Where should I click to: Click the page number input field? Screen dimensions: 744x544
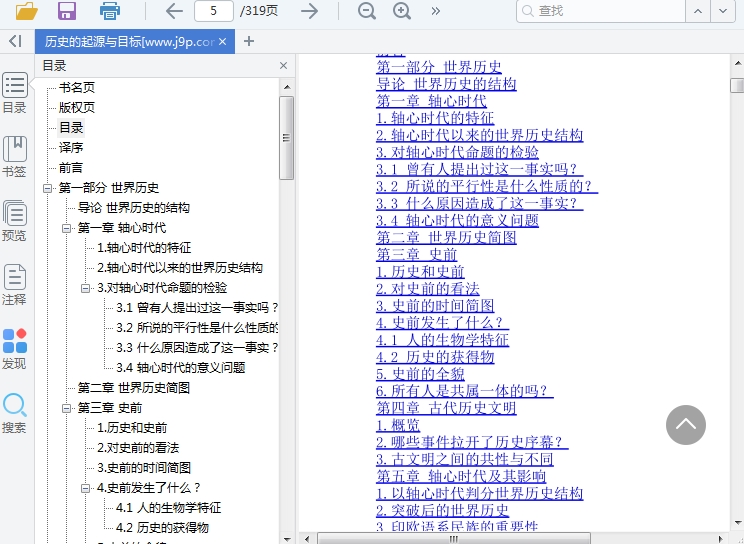click(x=214, y=11)
